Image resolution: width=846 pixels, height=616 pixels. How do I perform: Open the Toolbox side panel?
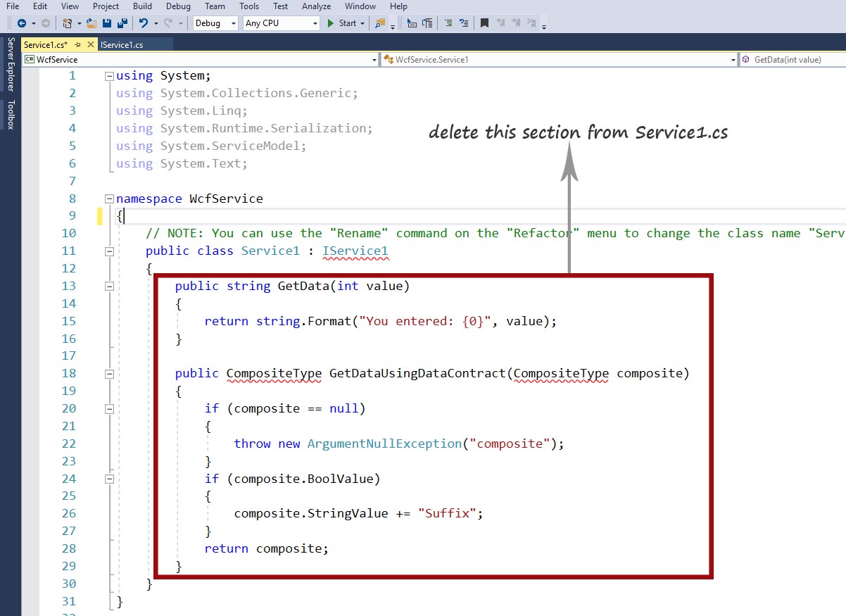[10, 115]
